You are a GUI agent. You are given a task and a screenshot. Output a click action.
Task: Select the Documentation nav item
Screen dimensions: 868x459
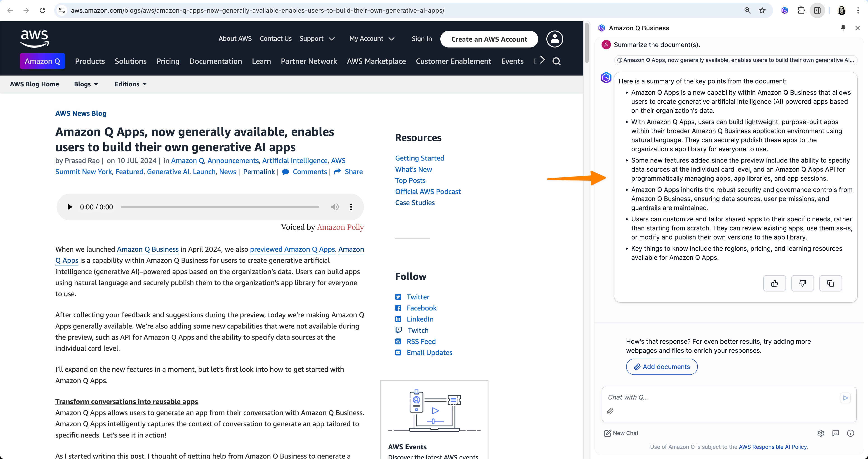[216, 61]
